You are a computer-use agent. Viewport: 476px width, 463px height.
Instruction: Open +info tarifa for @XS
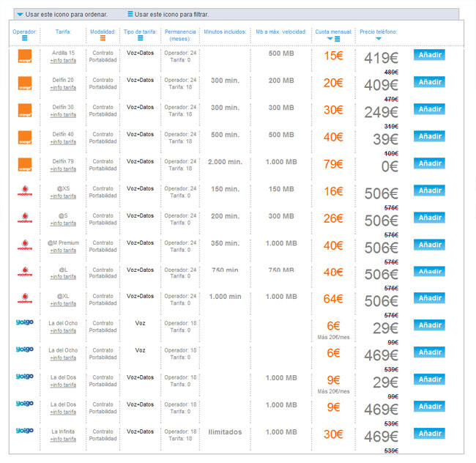(63, 196)
